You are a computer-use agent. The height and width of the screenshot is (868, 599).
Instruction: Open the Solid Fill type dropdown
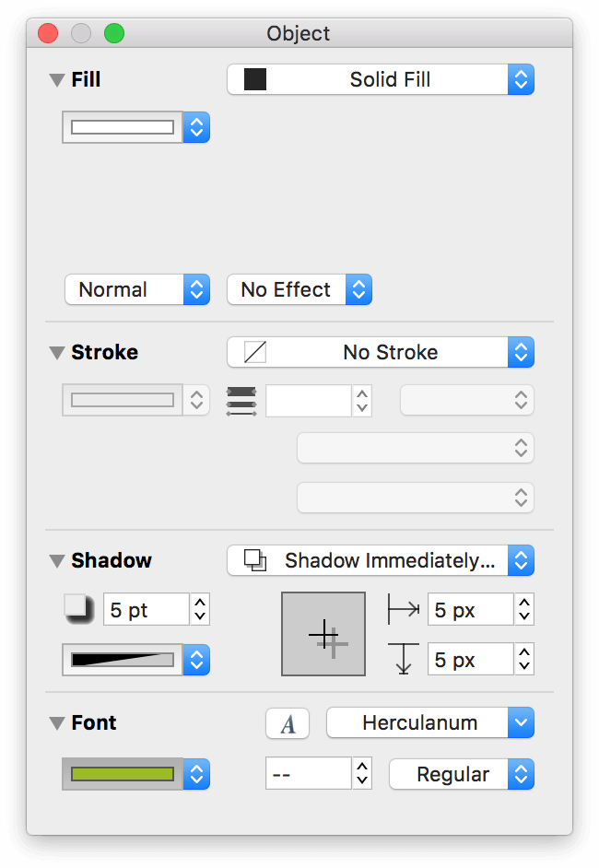click(x=381, y=79)
